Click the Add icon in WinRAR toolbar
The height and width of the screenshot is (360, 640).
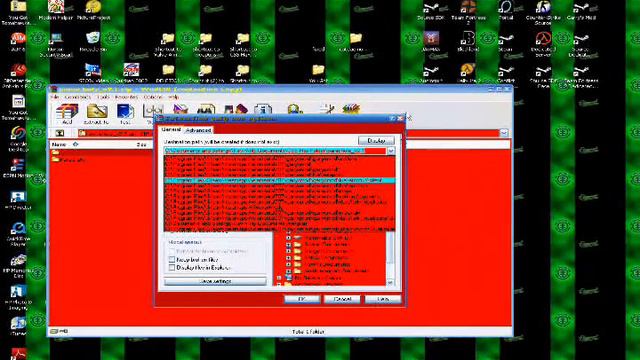tap(67, 111)
